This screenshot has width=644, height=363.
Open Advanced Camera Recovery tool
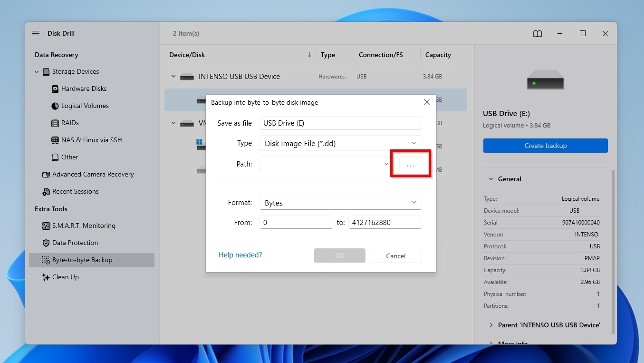coord(93,174)
